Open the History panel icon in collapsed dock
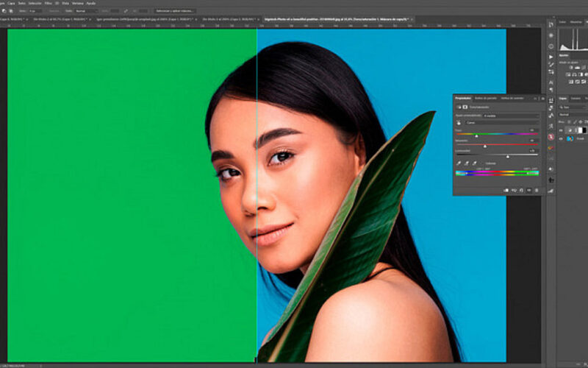The width and height of the screenshot is (588, 368). click(551, 24)
